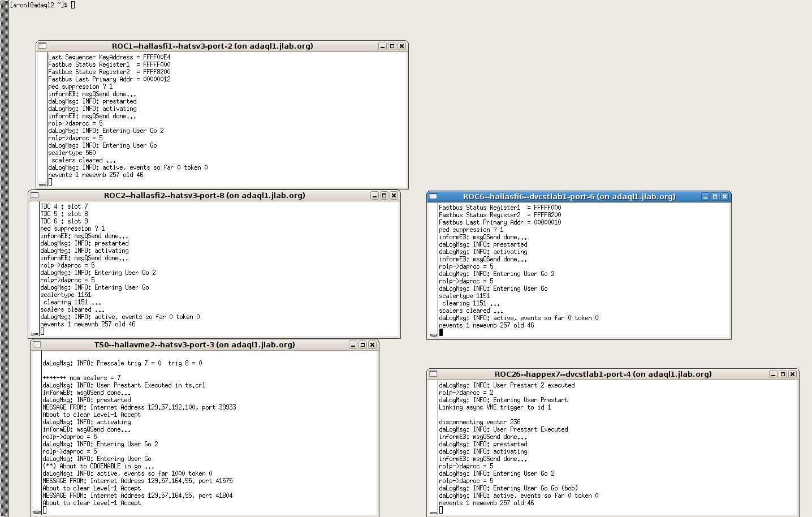Click 'TDC 4 : slot 7' in ROC2
Image resolution: width=812 pixels, height=517 pixels.
[x=64, y=206]
